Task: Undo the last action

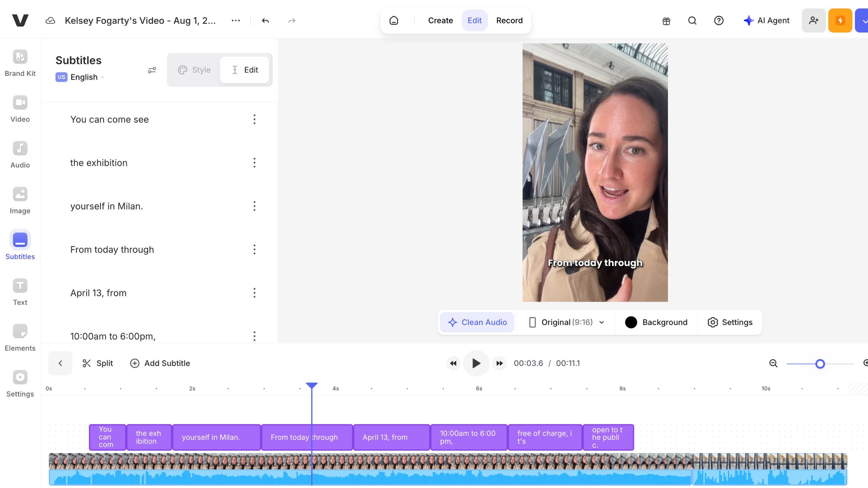Action: (265, 21)
